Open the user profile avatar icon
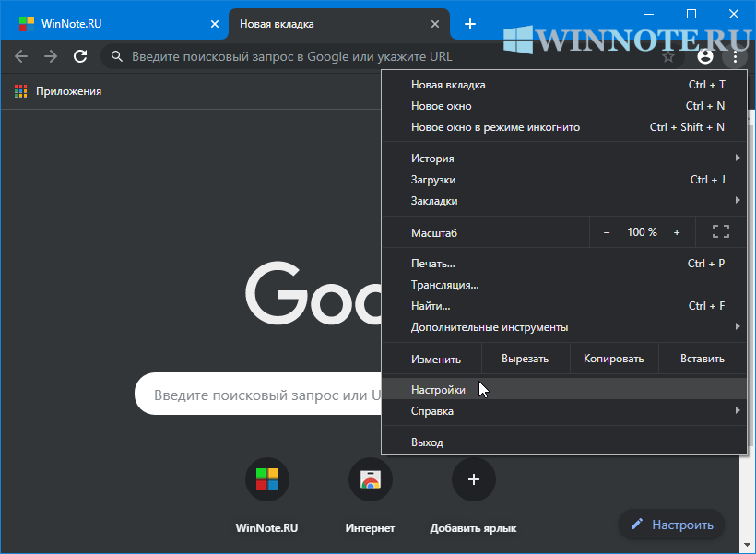The width and height of the screenshot is (756, 554). click(x=705, y=56)
